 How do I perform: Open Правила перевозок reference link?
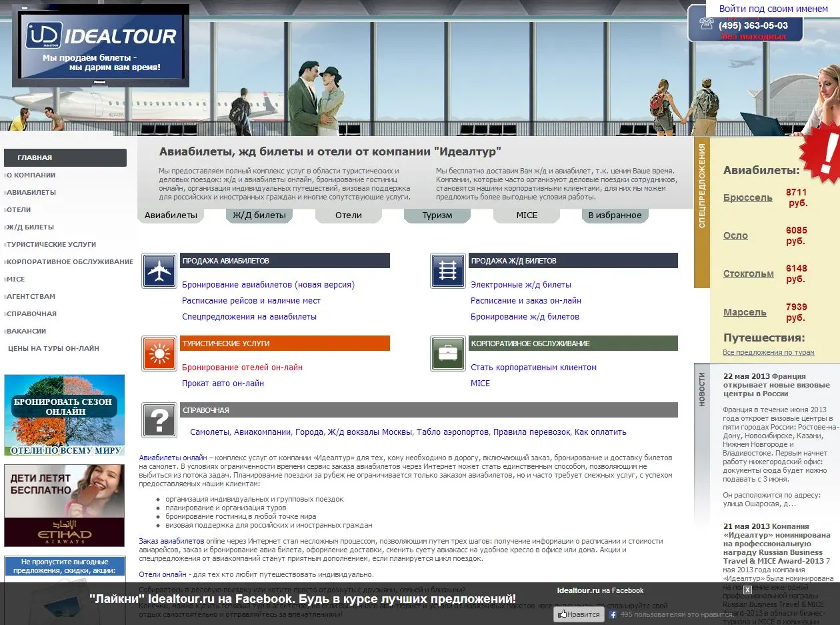pyautogui.click(x=531, y=432)
